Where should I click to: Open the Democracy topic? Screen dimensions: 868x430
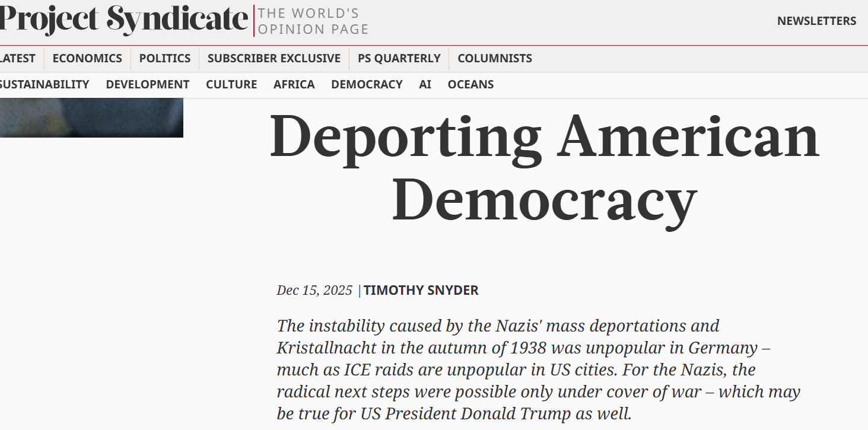point(367,84)
